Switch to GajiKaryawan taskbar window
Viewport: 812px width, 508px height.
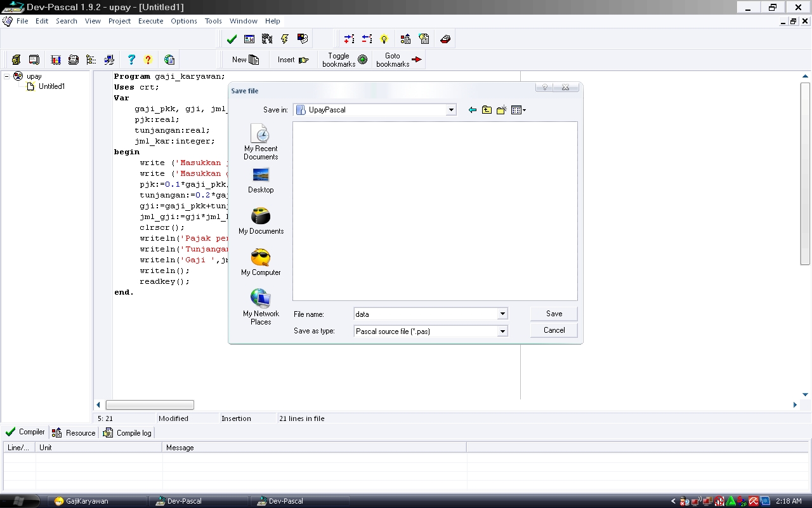point(96,501)
